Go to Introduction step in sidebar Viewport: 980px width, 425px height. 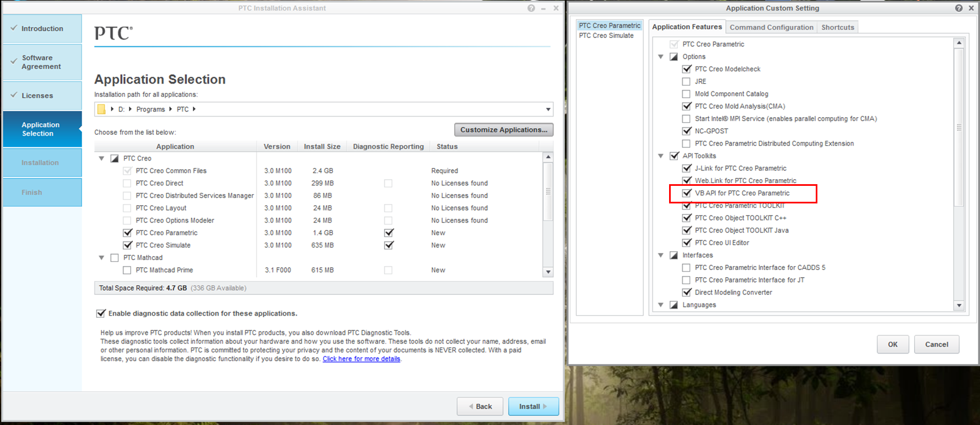click(42, 29)
